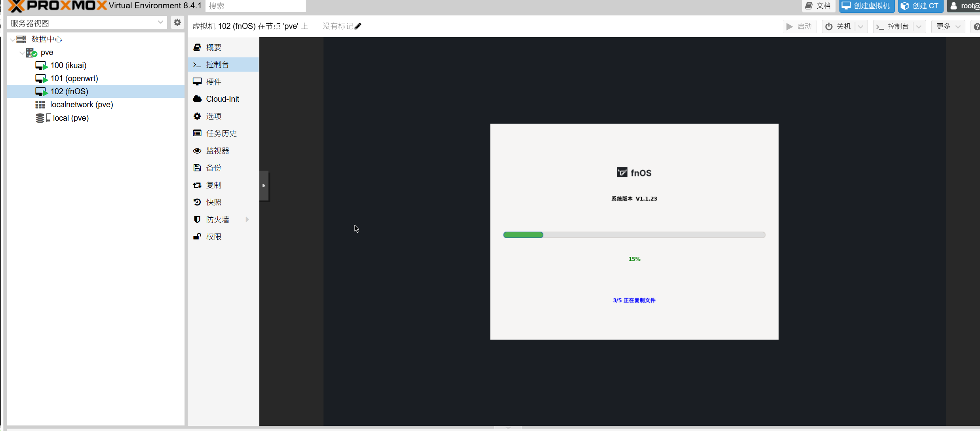Click the fnOS installation progress bar

coord(634,235)
